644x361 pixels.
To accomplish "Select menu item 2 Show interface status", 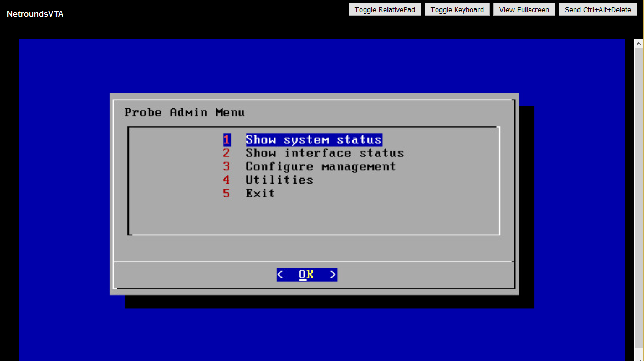I will (325, 152).
